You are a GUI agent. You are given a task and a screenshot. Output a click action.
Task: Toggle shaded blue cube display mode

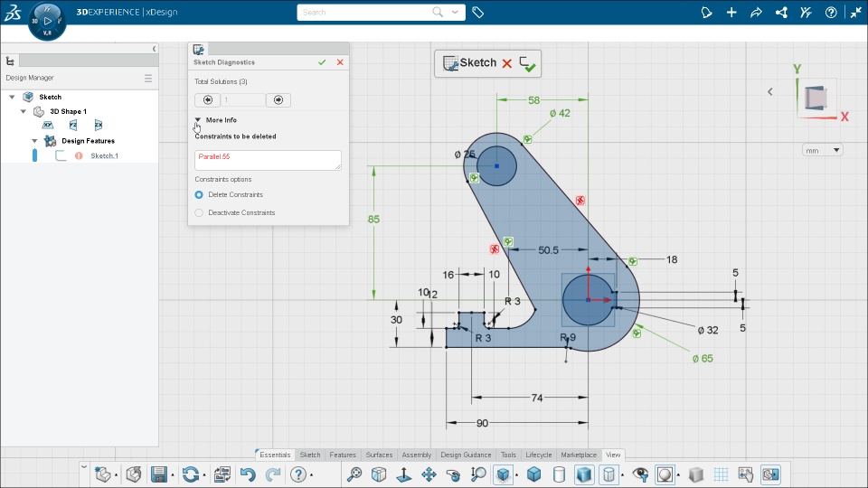[533, 474]
